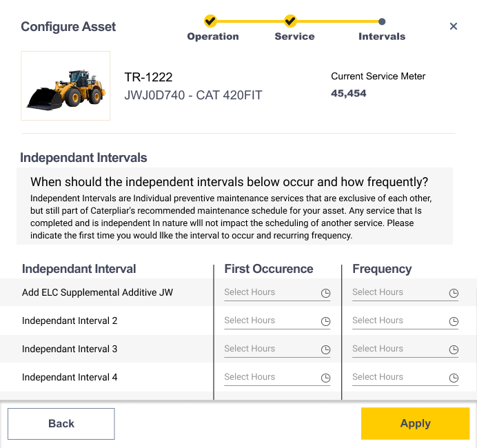Click Frequency clock icon for Interval 2
The height and width of the screenshot is (448, 477).
[454, 321]
